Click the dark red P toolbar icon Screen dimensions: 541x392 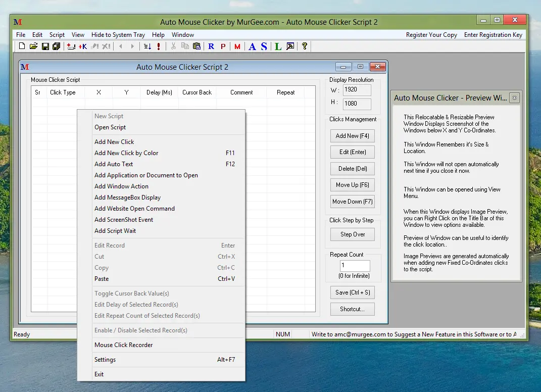point(223,46)
